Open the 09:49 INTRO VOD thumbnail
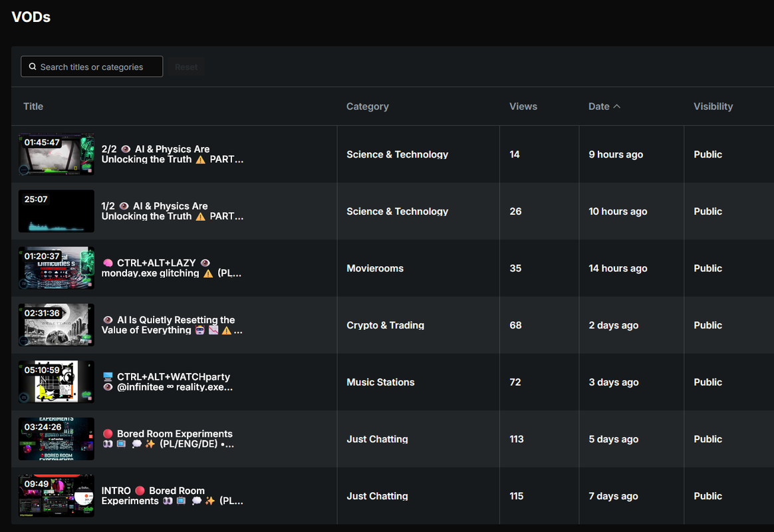Image resolution: width=774 pixels, height=532 pixels. point(57,495)
